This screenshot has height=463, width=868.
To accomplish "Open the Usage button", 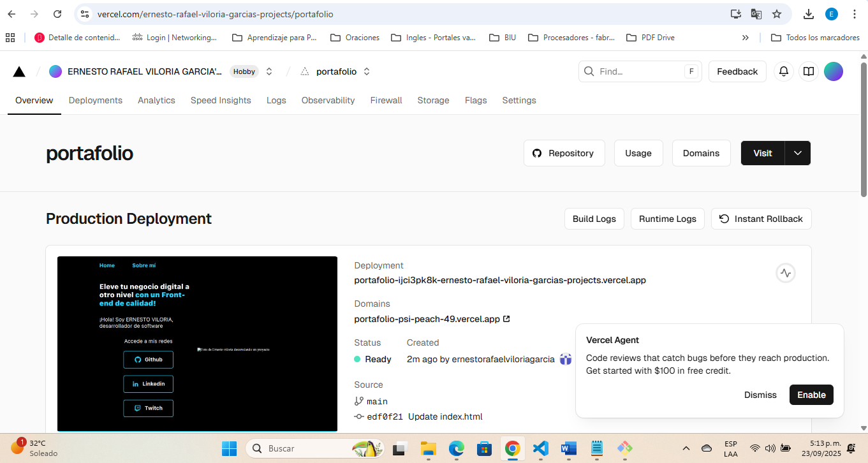I will coord(638,153).
